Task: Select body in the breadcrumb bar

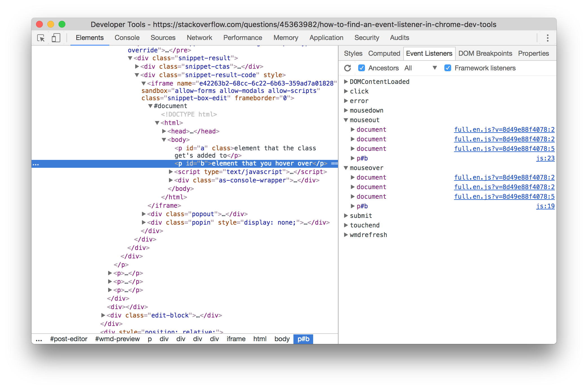Action: pyautogui.click(x=282, y=339)
